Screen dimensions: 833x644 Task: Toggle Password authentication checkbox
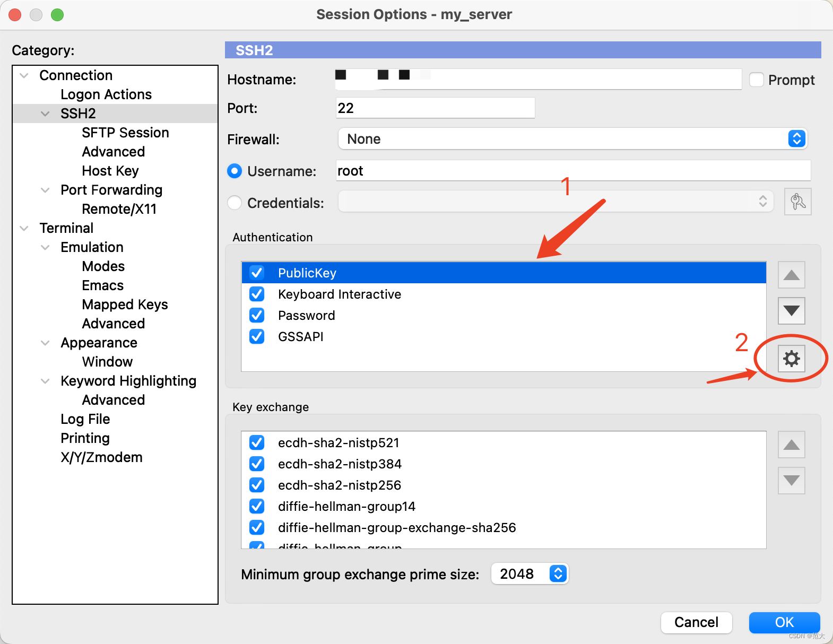[x=257, y=315]
